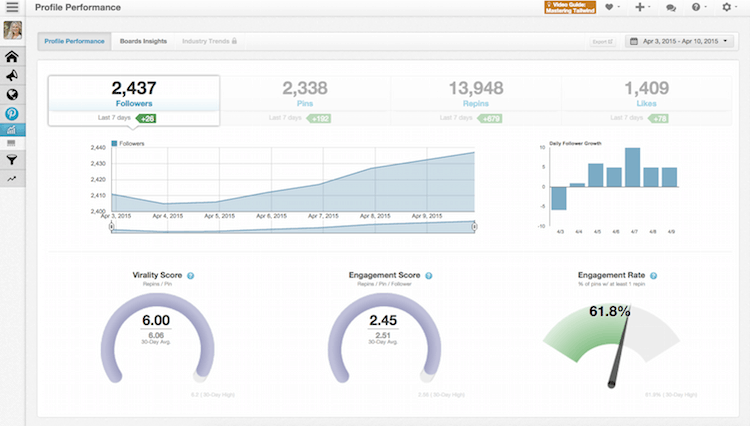Open Engagement Rate help icon
The width and height of the screenshot is (750, 426).
(653, 276)
